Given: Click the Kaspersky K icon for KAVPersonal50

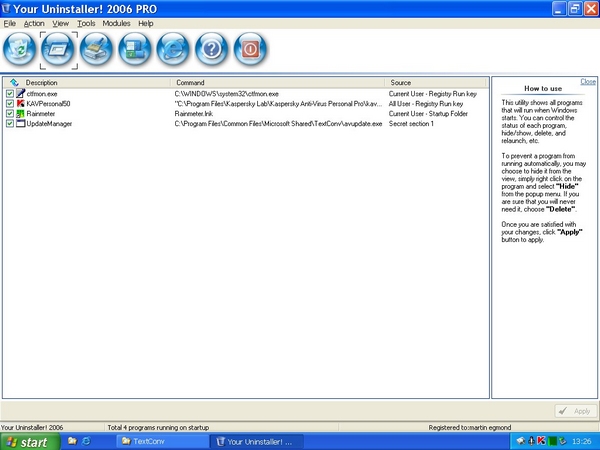Looking at the screenshot, I should (x=21, y=103).
